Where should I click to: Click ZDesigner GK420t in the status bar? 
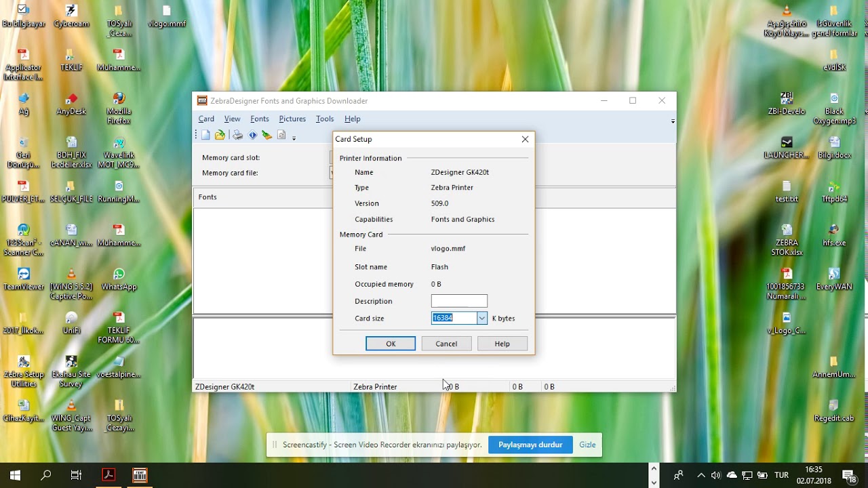[x=224, y=386]
